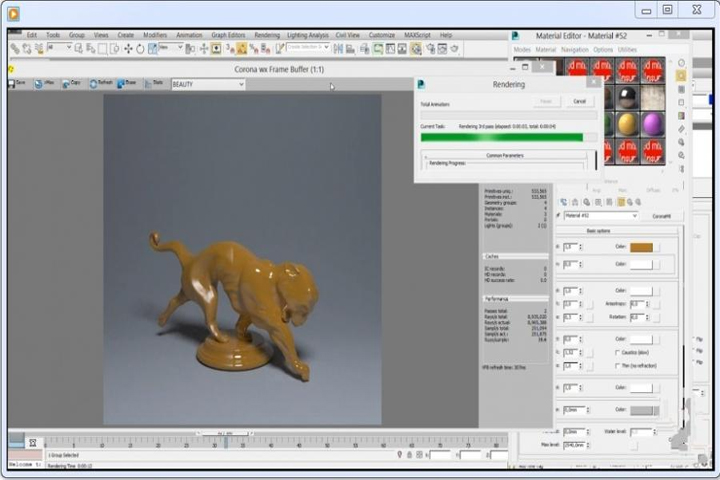Select the Rotate tool in main toolbar
This screenshot has width=720, height=480.
(x=140, y=48)
